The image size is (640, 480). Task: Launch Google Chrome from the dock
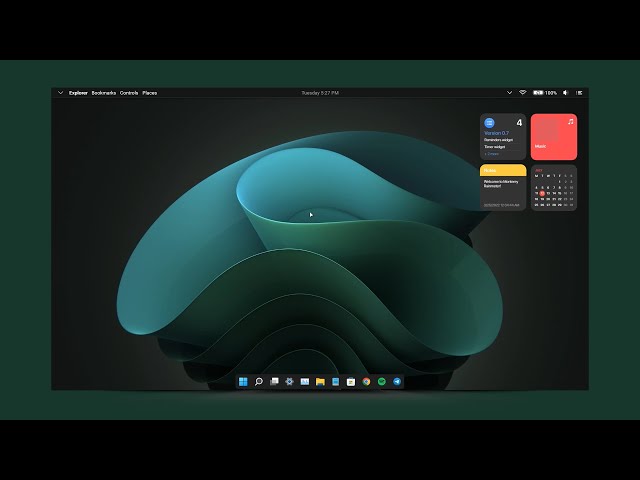click(367, 382)
